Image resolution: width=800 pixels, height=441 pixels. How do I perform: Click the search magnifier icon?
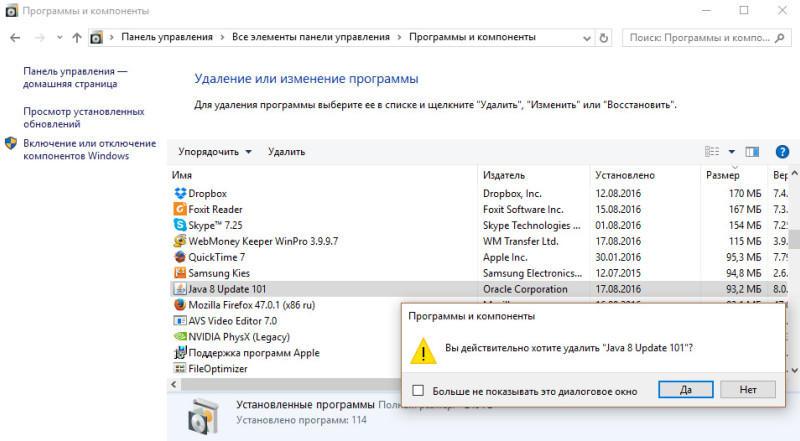pyautogui.click(x=780, y=38)
